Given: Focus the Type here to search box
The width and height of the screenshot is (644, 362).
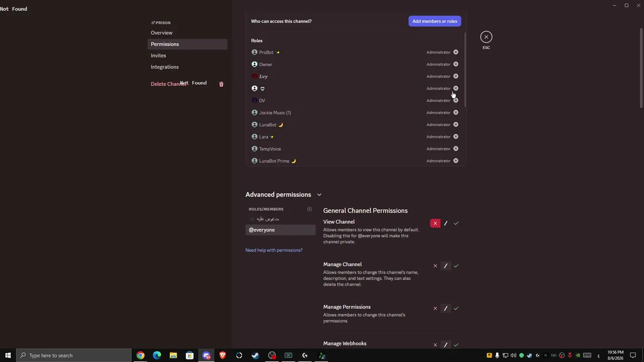Looking at the screenshot, I should pyautogui.click(x=73, y=355).
